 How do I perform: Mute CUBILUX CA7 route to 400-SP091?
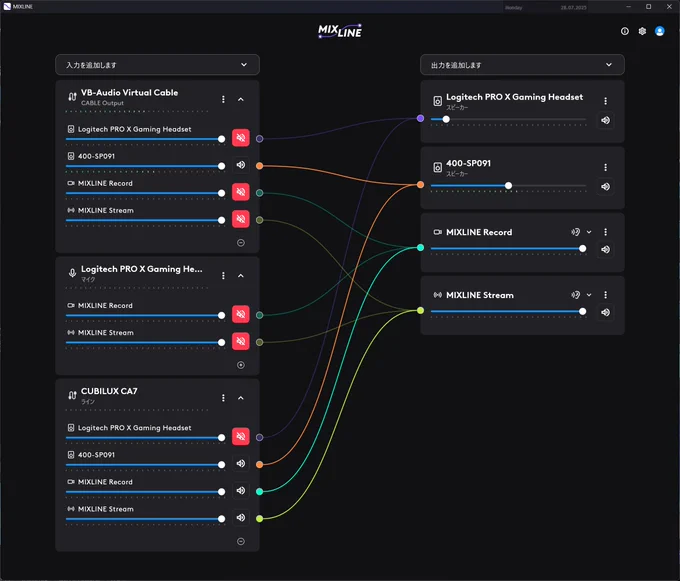coord(241,463)
